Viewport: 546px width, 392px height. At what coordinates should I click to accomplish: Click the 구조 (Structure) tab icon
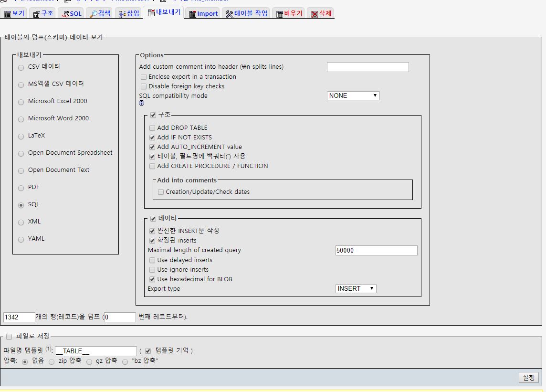36,14
